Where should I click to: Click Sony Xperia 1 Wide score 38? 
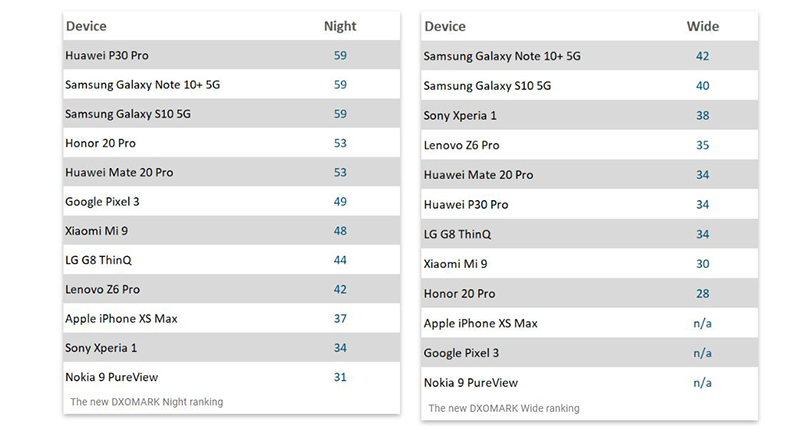(703, 115)
